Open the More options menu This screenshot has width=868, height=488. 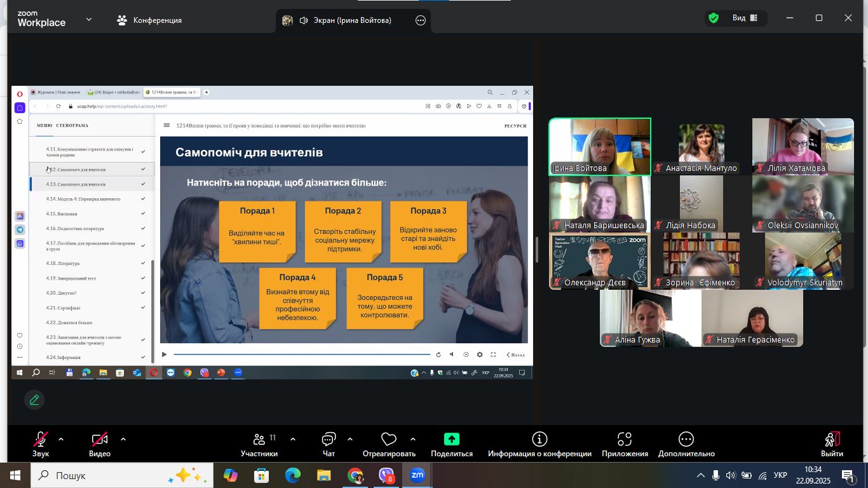(x=686, y=444)
